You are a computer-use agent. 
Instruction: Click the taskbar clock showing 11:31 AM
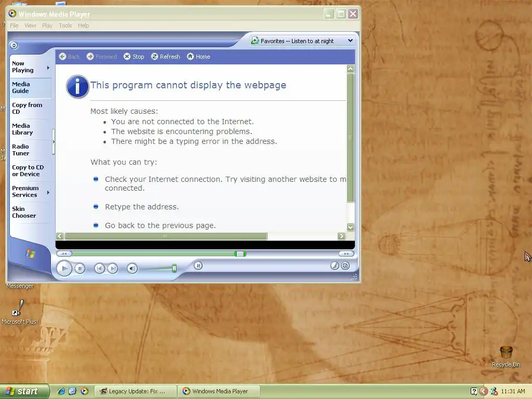[x=513, y=392]
